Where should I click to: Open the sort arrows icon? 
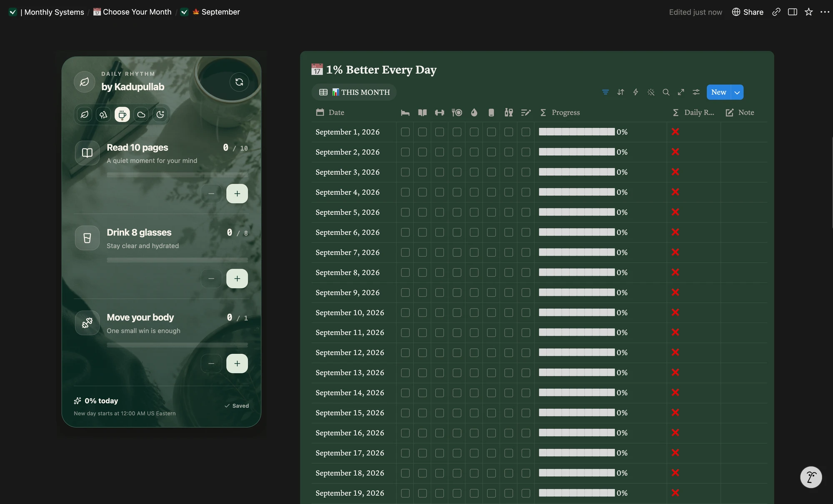[621, 92]
